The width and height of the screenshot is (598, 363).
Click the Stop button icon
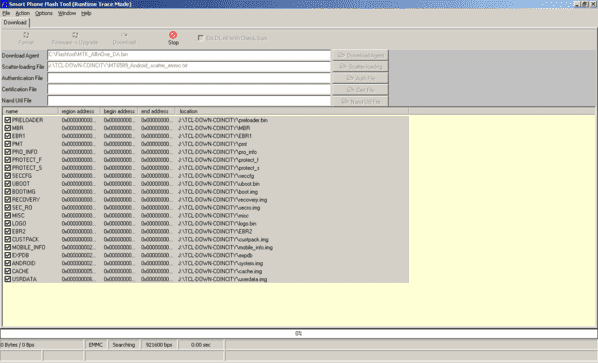[x=173, y=35]
